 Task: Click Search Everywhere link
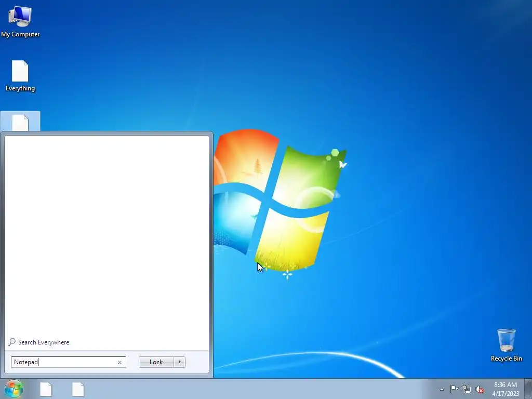(x=44, y=342)
